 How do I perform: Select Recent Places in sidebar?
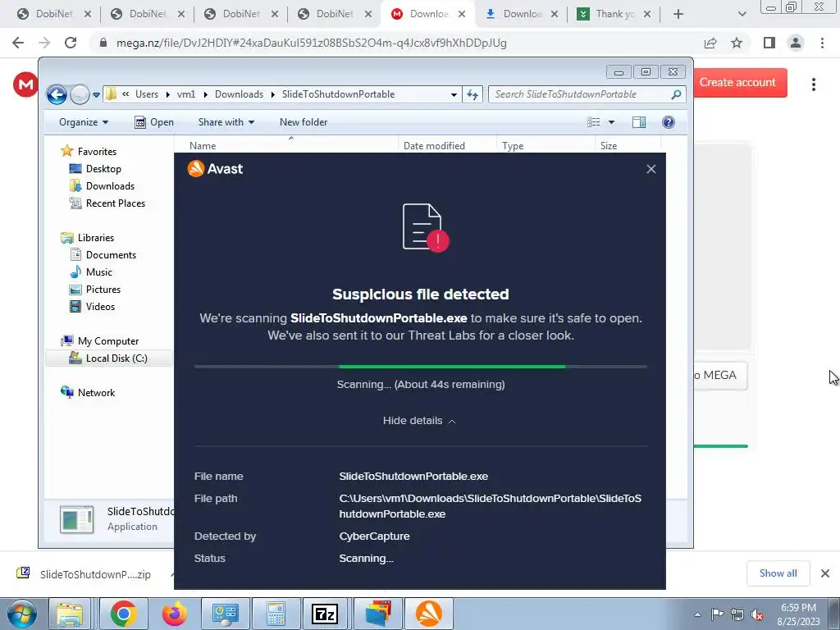tap(115, 203)
